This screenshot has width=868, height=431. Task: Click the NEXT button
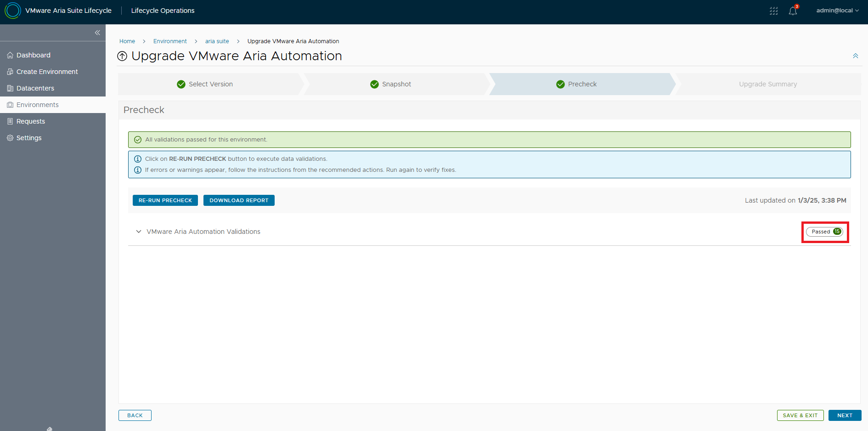[845, 415]
